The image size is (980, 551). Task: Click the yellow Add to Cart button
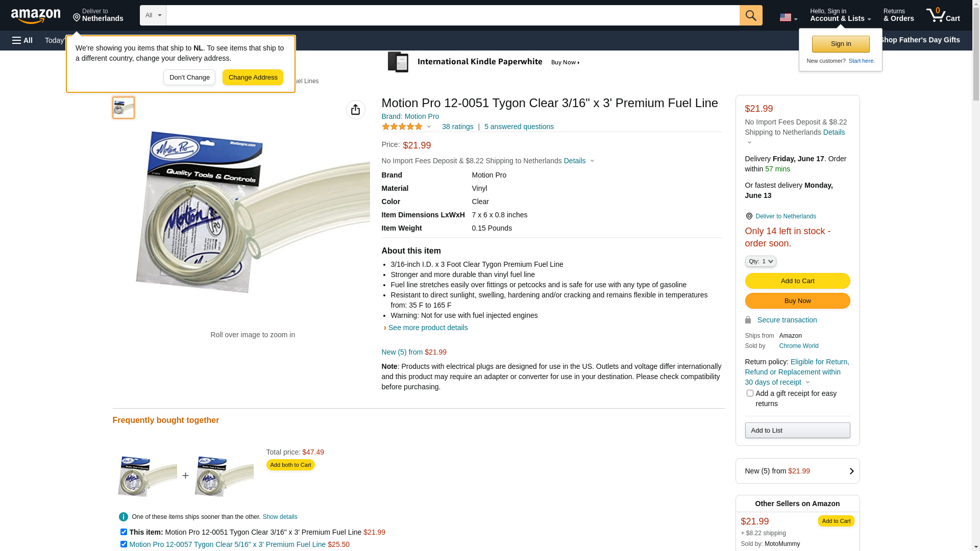click(x=797, y=281)
